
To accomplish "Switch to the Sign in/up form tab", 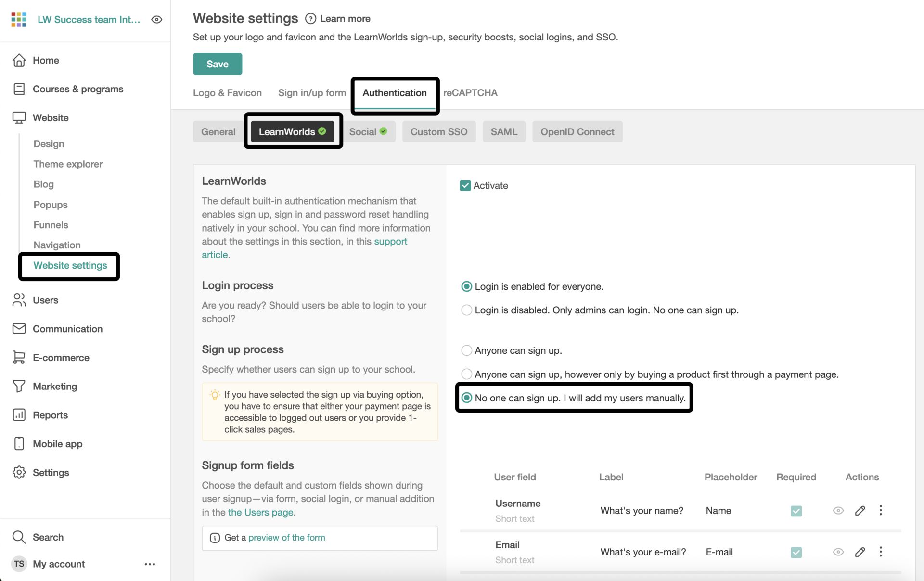I will [x=312, y=93].
